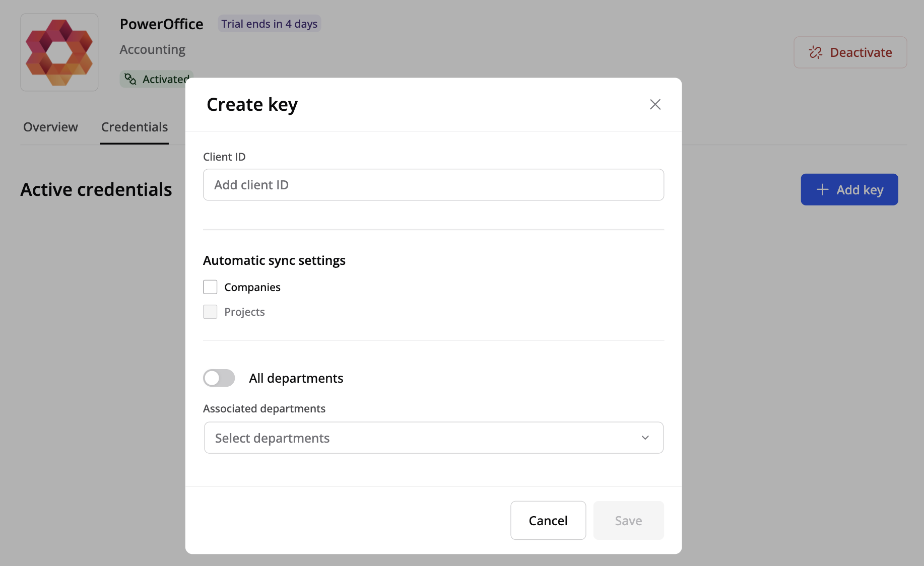Click the Deactivate button
This screenshot has height=566, width=924.
click(x=850, y=52)
